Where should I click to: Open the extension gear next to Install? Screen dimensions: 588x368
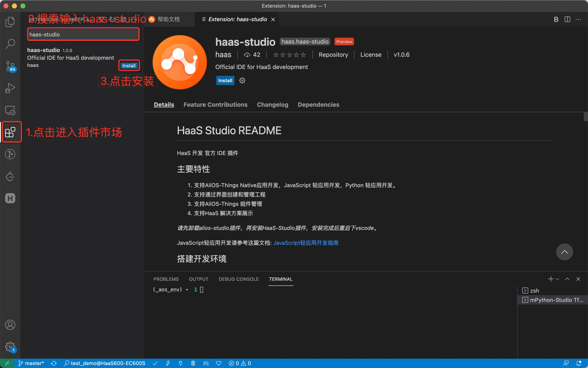[x=242, y=80]
